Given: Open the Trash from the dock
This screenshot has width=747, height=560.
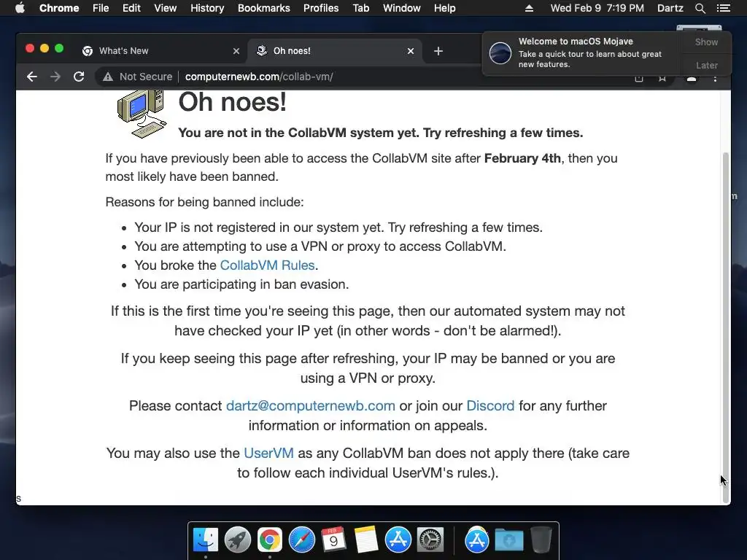Looking at the screenshot, I should tap(541, 540).
